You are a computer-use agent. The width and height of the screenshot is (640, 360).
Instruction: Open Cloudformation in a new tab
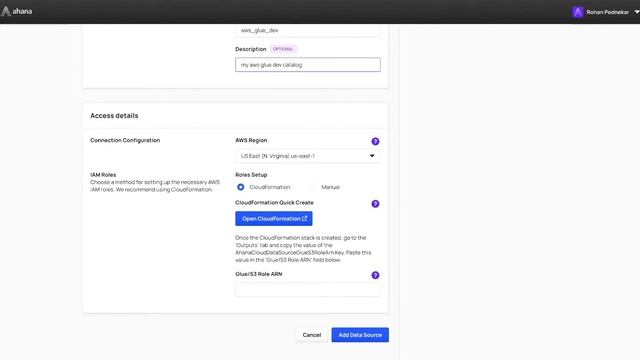274,218
